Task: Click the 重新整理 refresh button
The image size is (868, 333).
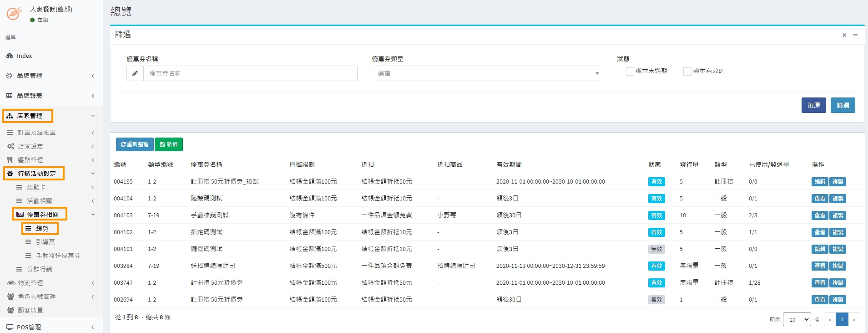Action: (135, 144)
